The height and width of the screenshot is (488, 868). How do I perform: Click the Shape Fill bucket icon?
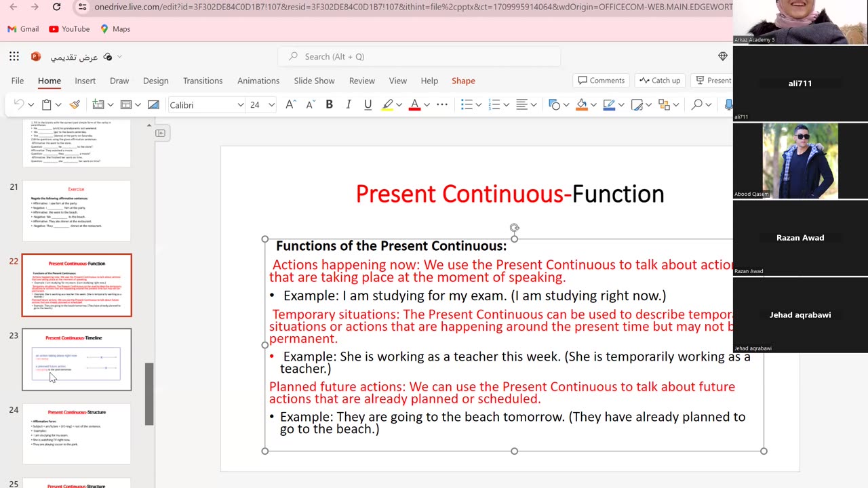[581, 104]
